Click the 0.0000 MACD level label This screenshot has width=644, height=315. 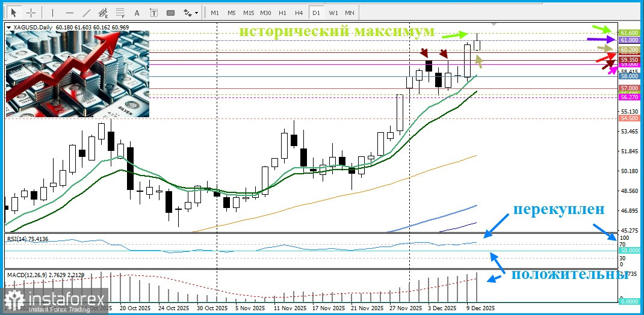click(629, 301)
